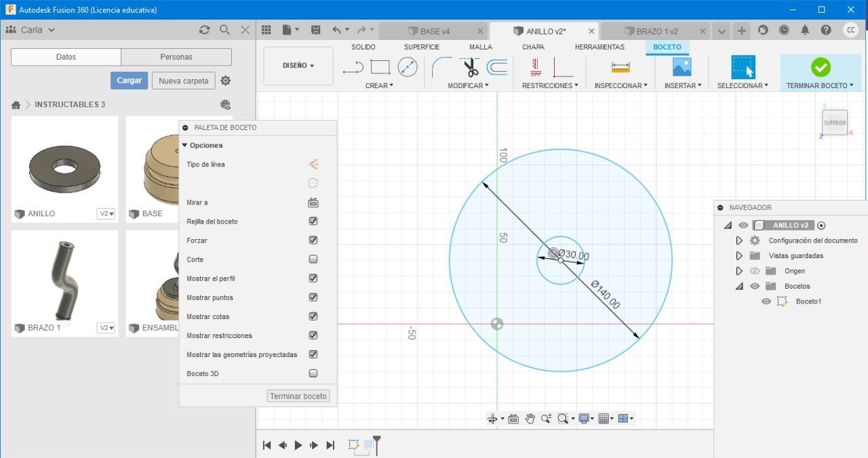Click the Sketch timeline feature icon
The width and height of the screenshot is (868, 458).
pos(353,444)
